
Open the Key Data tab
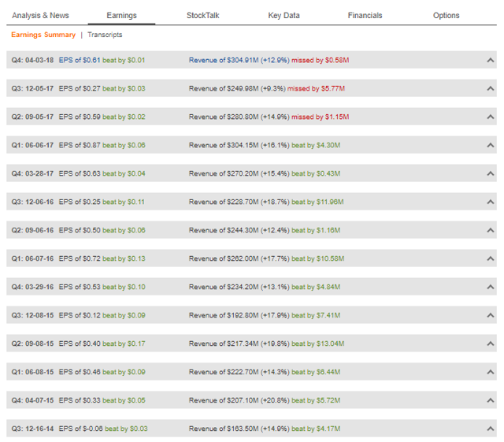[x=283, y=16]
